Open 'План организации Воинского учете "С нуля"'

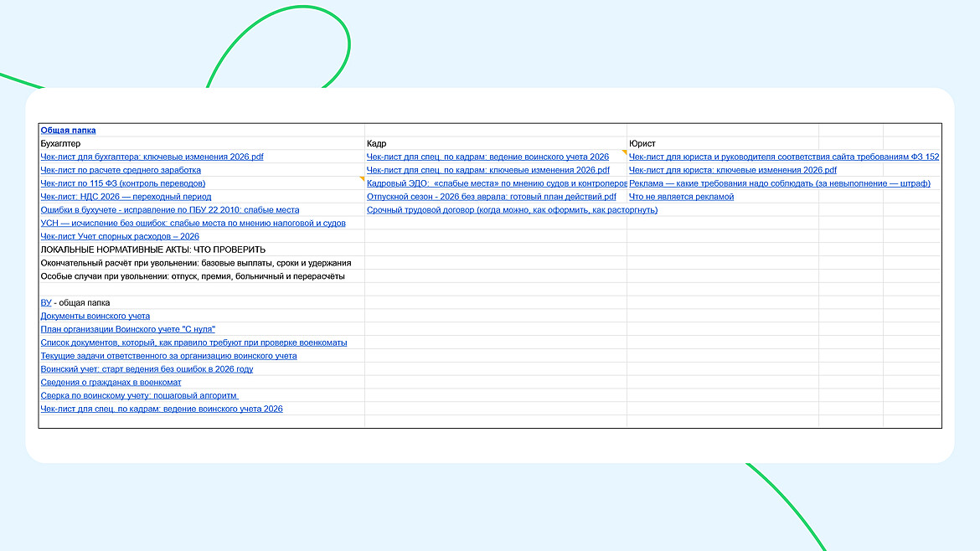click(127, 329)
